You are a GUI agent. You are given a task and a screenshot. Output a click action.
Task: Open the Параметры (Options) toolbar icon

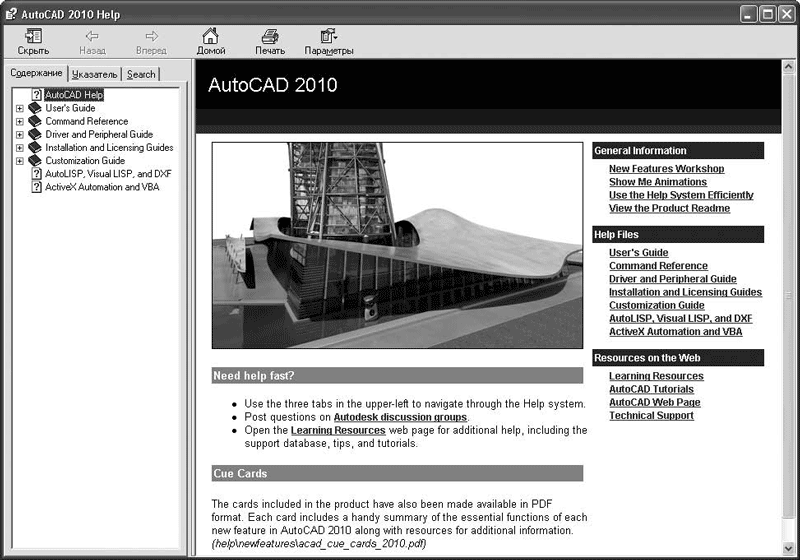tap(328, 36)
